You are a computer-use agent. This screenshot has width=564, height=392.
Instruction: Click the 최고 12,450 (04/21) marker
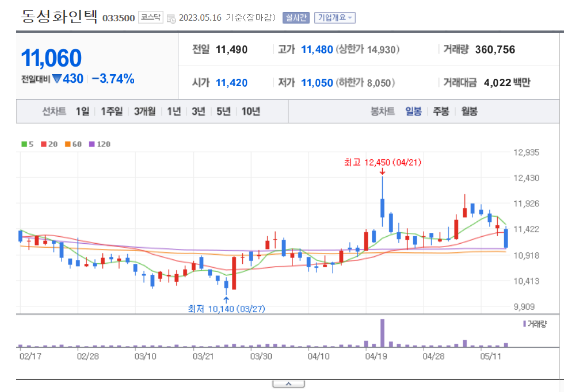[382, 163]
